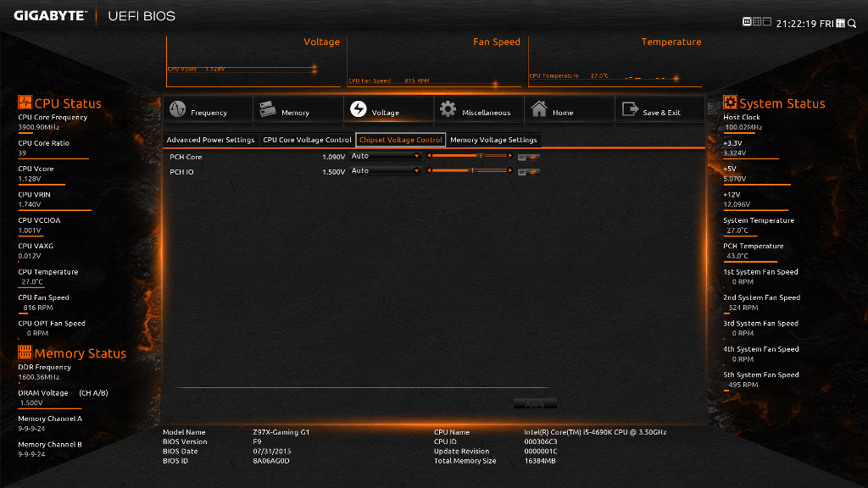Increase PCH Core voltage with right arrow
Viewport: 868px width, 488px height.
(509, 156)
